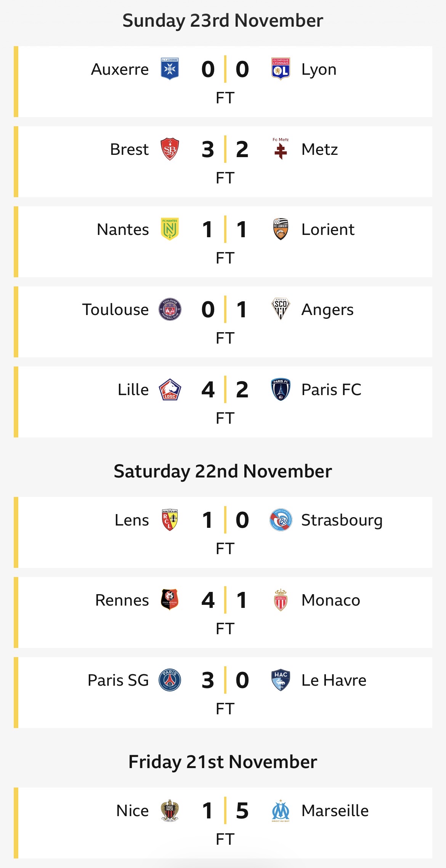The image size is (446, 868).
Task: Open the Le Havre team link
Action: click(x=334, y=680)
